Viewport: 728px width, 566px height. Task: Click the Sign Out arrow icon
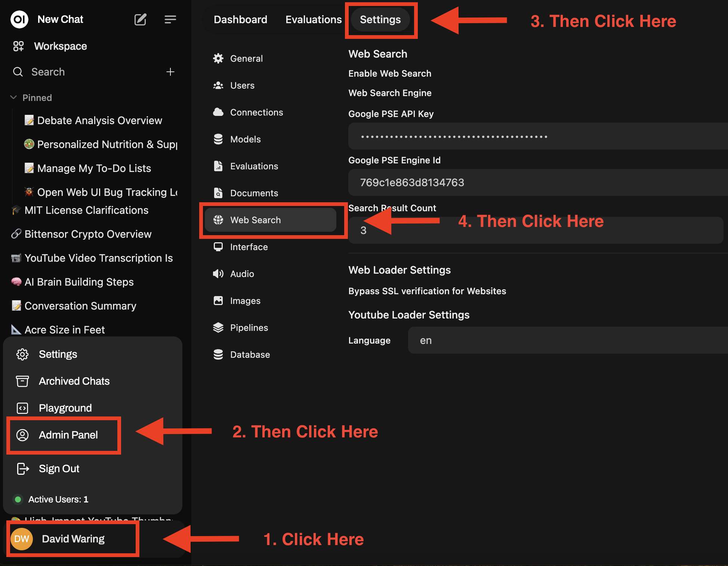[23, 468]
